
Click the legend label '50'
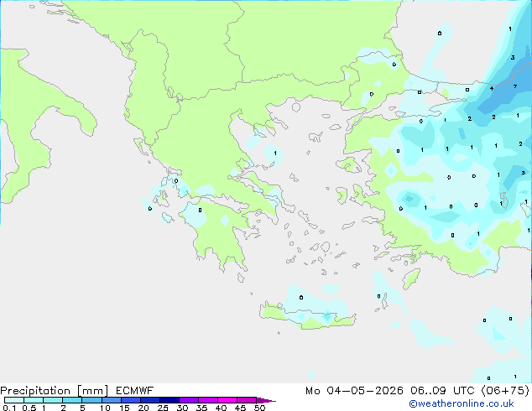pos(259,408)
